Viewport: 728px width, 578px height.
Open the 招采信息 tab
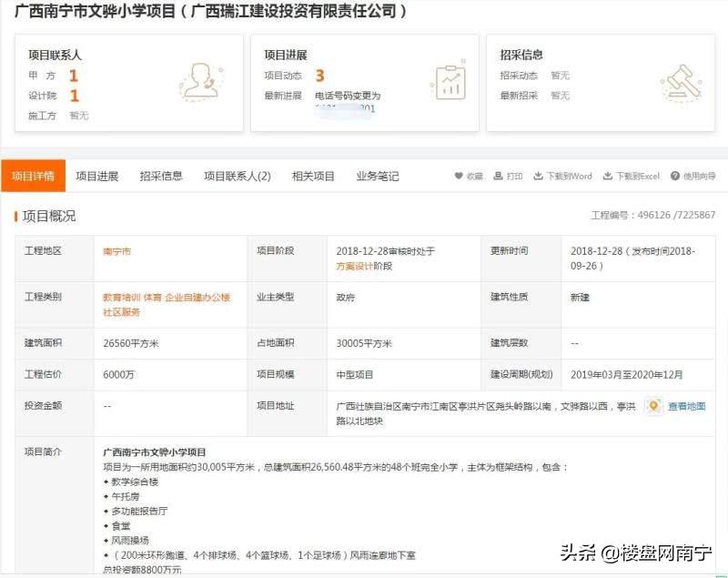click(x=161, y=176)
